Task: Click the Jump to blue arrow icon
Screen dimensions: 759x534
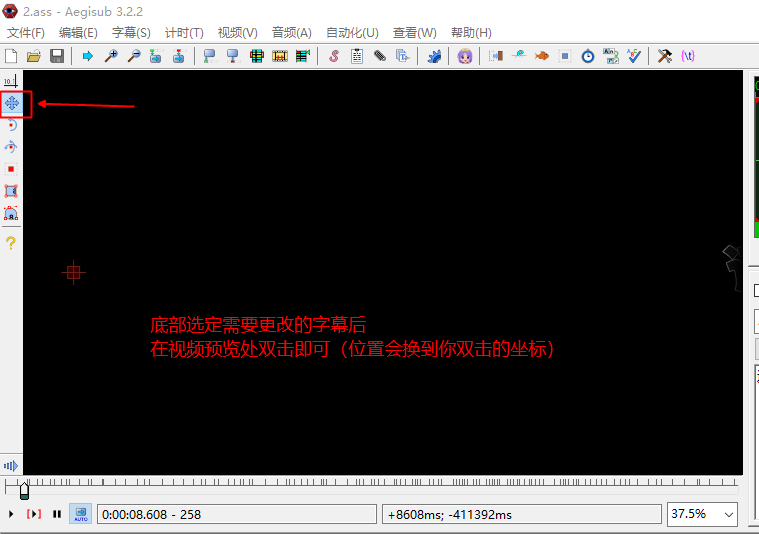Action: click(x=88, y=56)
